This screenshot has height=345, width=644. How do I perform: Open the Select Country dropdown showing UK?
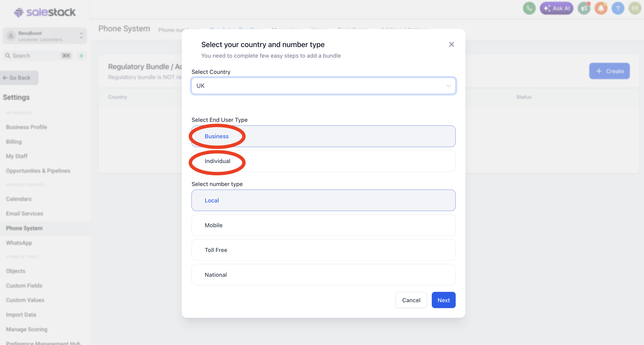(x=323, y=86)
